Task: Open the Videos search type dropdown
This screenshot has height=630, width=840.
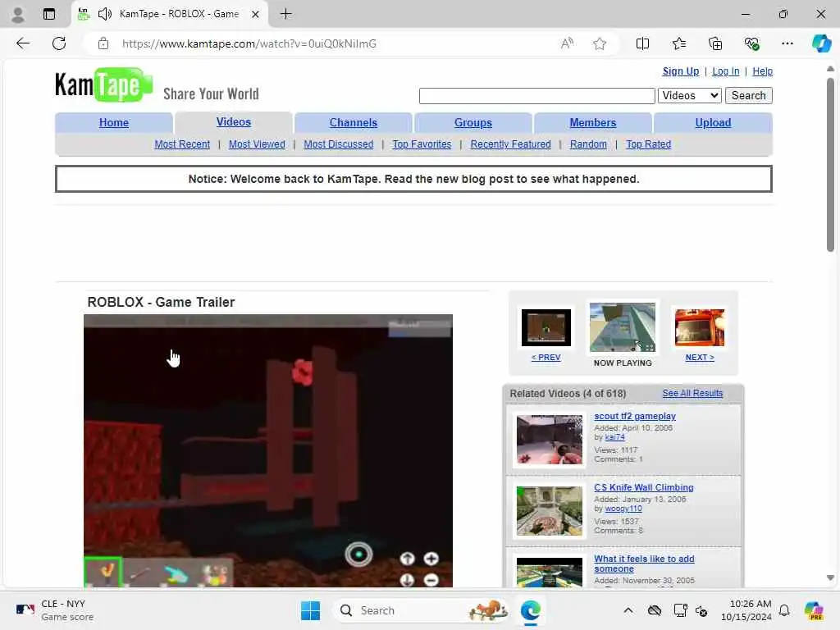Action: point(689,95)
